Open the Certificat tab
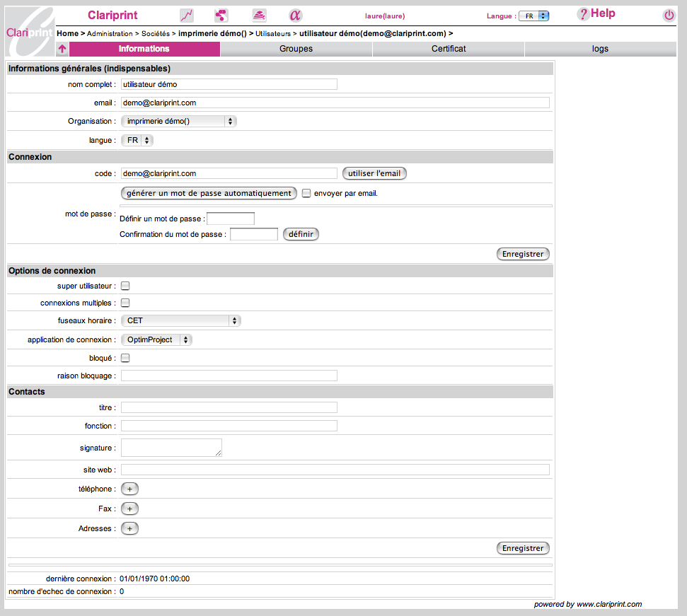This screenshot has height=616, width=687. tap(449, 49)
